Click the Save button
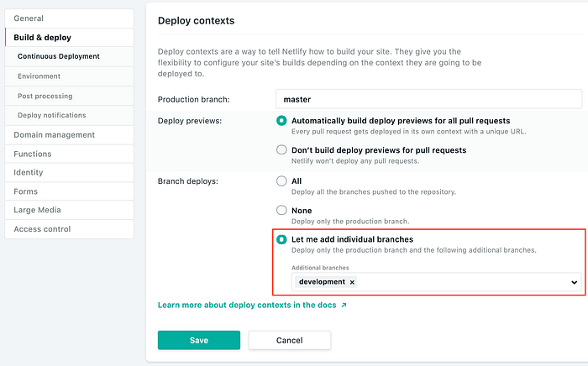The width and height of the screenshot is (588, 366). 199,340
